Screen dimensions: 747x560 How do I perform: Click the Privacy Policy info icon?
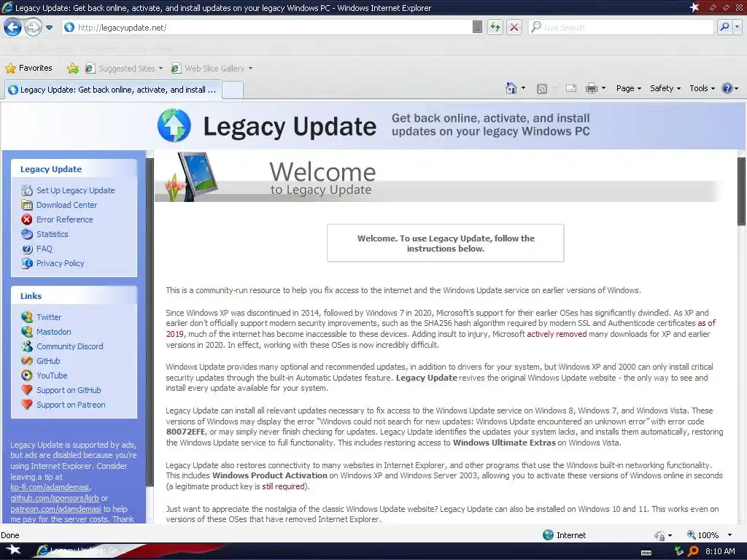click(x=27, y=263)
